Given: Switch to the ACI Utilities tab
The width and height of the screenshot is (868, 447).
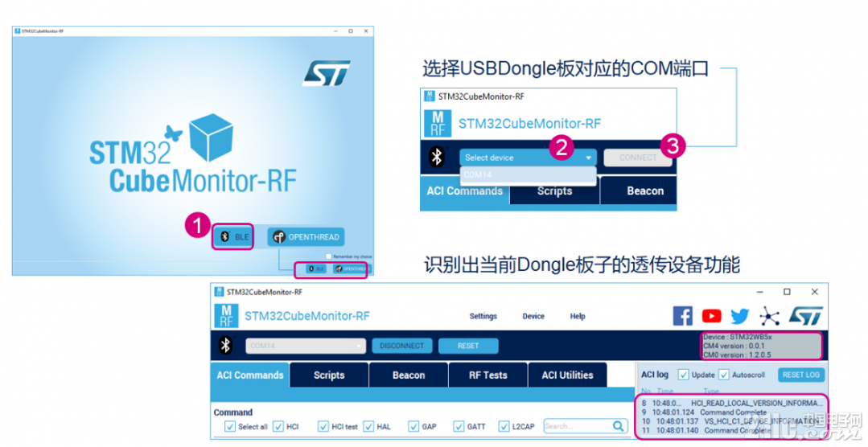Looking at the screenshot, I should click(x=567, y=375).
